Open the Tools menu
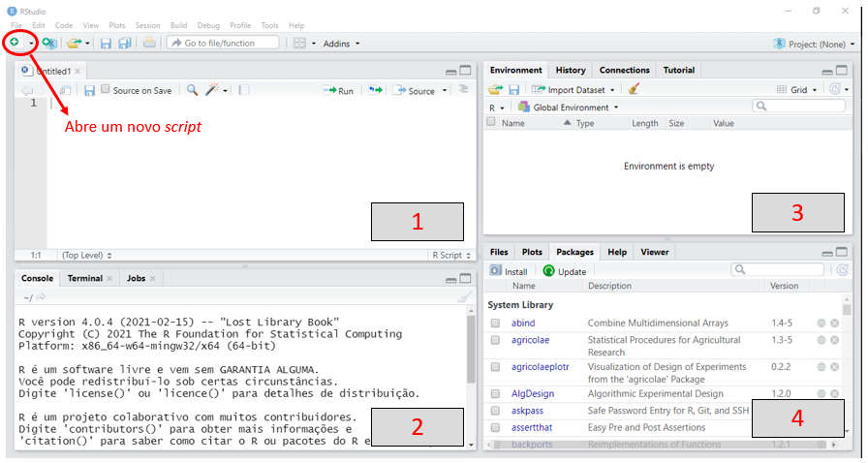The width and height of the screenshot is (868, 463). pyautogui.click(x=269, y=25)
